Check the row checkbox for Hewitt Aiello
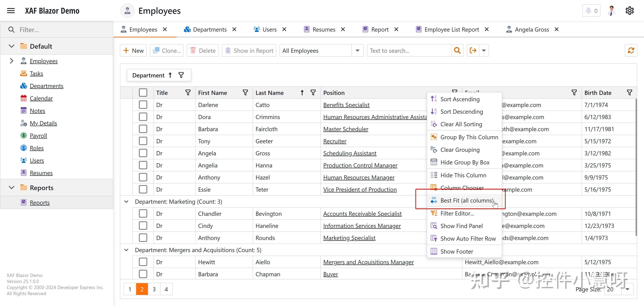This screenshot has height=306, width=644. tap(143, 262)
